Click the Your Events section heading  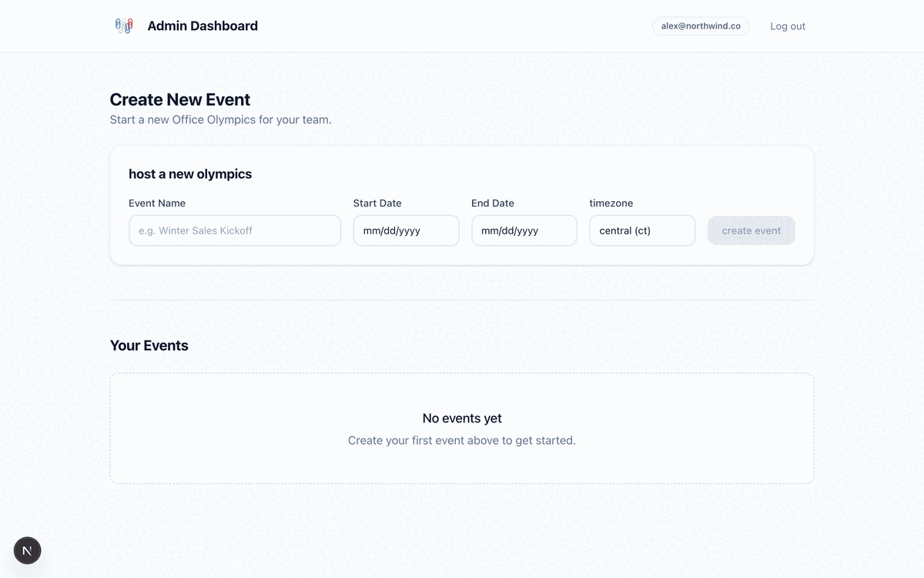[x=149, y=345]
